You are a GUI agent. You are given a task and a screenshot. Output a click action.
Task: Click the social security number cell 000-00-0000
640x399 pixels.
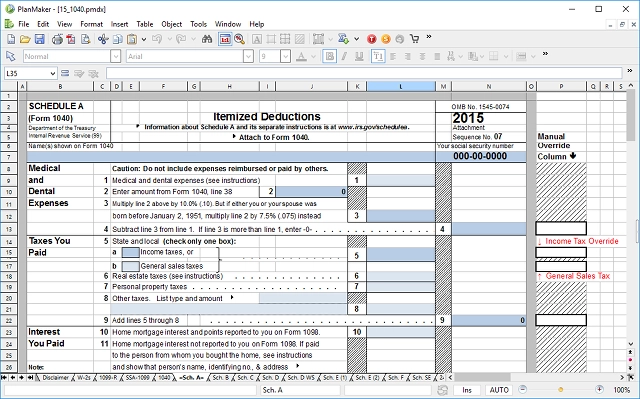[480, 156]
